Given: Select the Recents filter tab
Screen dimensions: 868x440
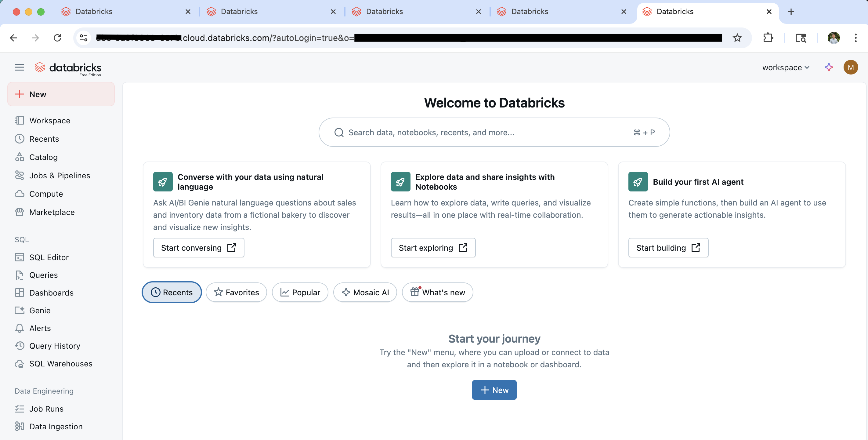Looking at the screenshot, I should (x=172, y=292).
